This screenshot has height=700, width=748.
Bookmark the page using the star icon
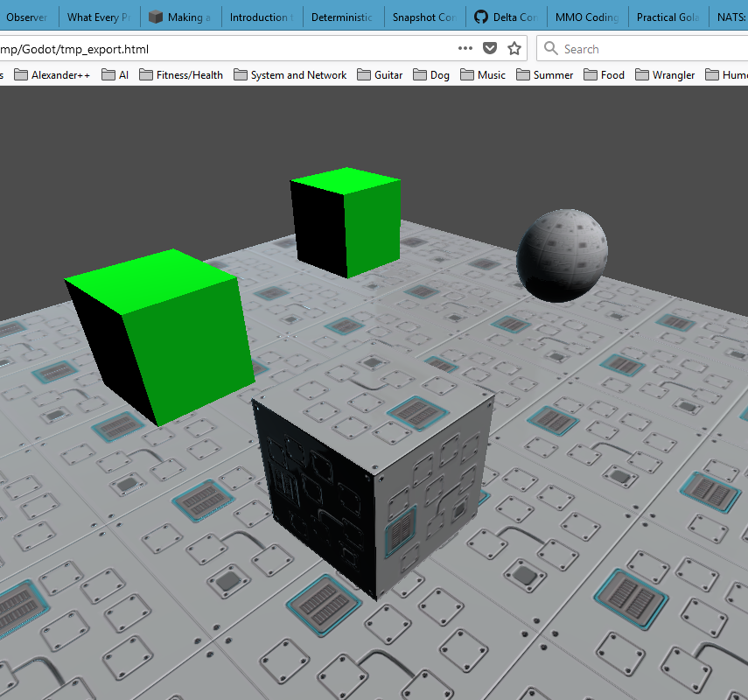coord(514,48)
